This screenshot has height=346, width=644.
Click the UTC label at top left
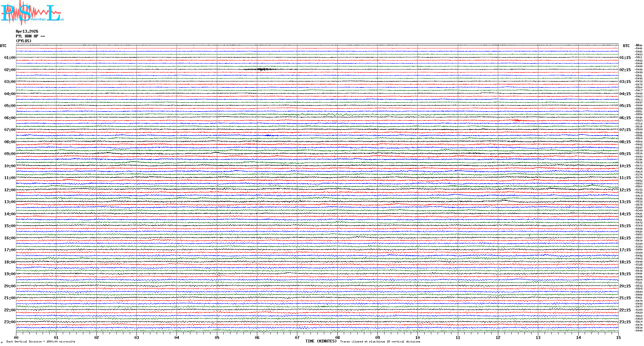tap(3, 46)
